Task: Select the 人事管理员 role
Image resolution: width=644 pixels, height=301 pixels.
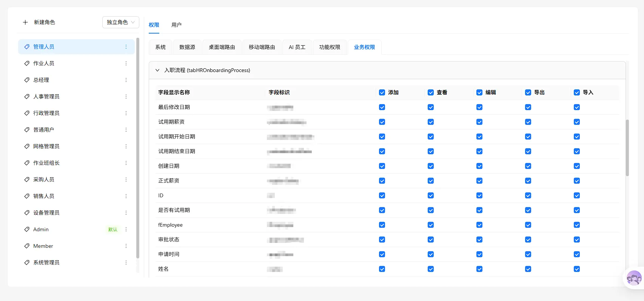Action: click(x=76, y=97)
